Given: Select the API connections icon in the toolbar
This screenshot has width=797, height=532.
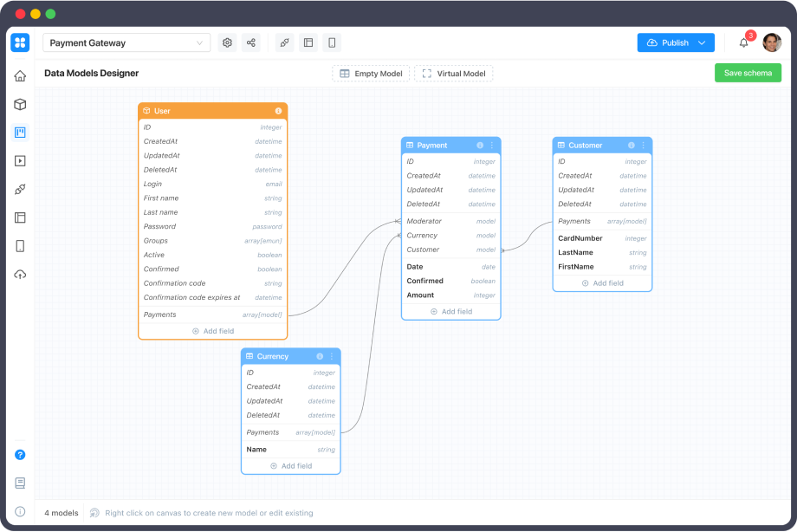Looking at the screenshot, I should click(x=284, y=42).
